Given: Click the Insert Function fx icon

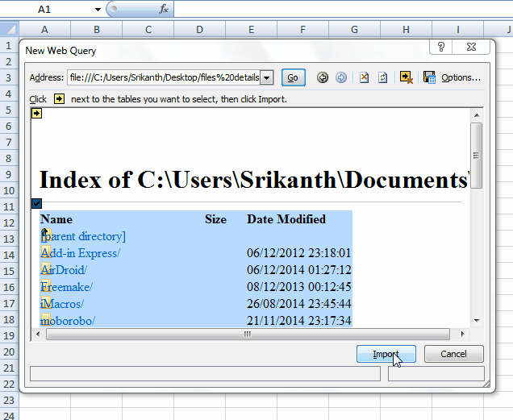Looking at the screenshot, I should pyautogui.click(x=164, y=9).
